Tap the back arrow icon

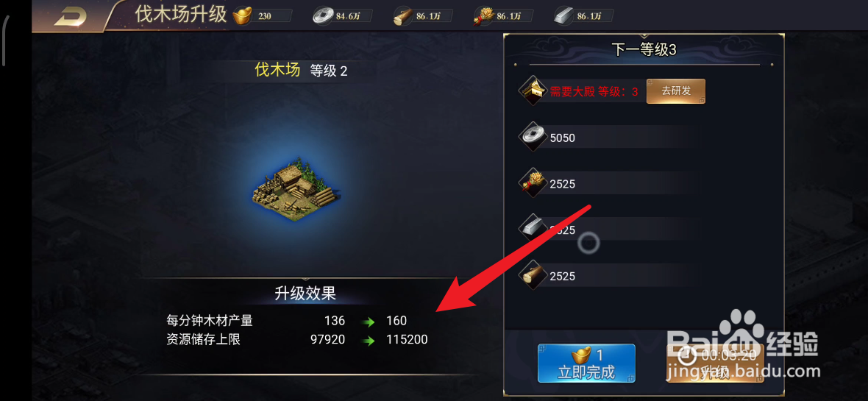click(x=71, y=17)
